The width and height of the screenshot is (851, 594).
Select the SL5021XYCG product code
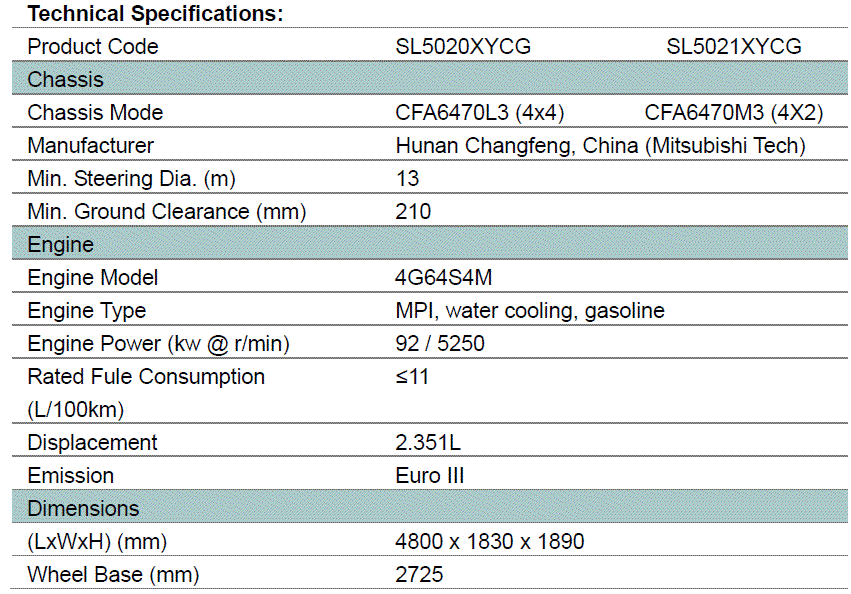point(734,47)
